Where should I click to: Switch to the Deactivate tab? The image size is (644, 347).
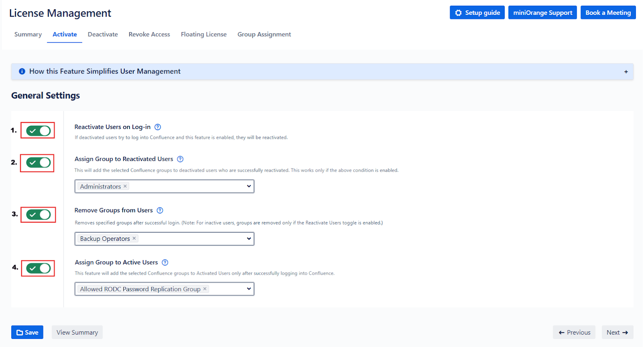[103, 35]
